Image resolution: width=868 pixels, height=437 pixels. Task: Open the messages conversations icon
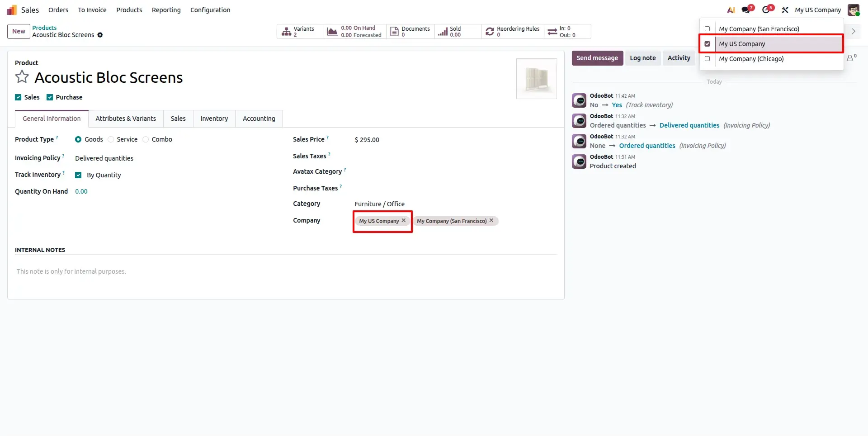747,9
